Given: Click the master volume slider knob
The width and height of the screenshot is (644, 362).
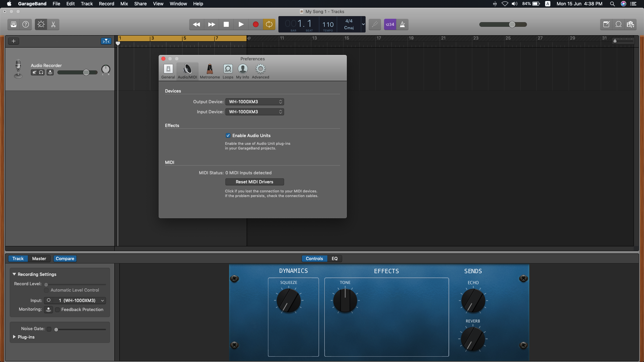Looking at the screenshot, I should [512, 24].
